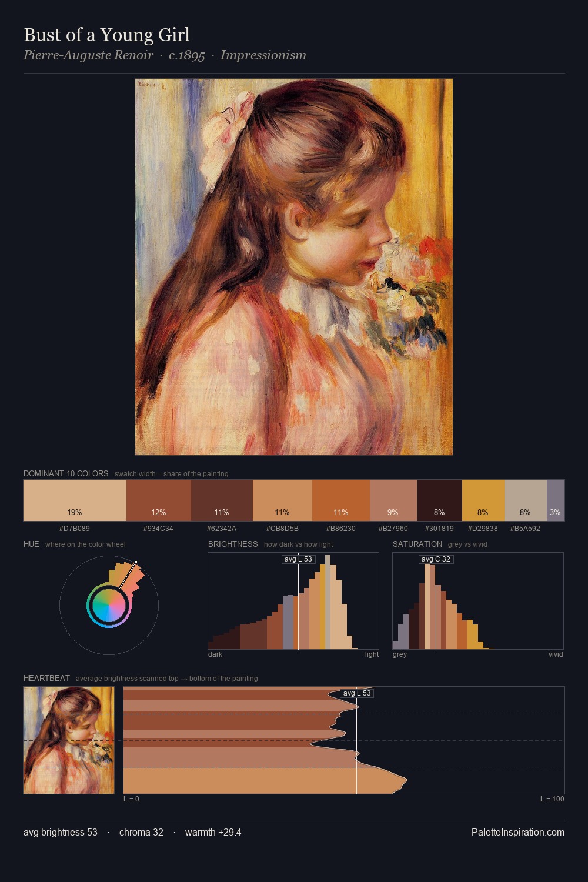Click the 'HEARTBEAT' section heading
The height and width of the screenshot is (882, 588).
tap(46, 678)
